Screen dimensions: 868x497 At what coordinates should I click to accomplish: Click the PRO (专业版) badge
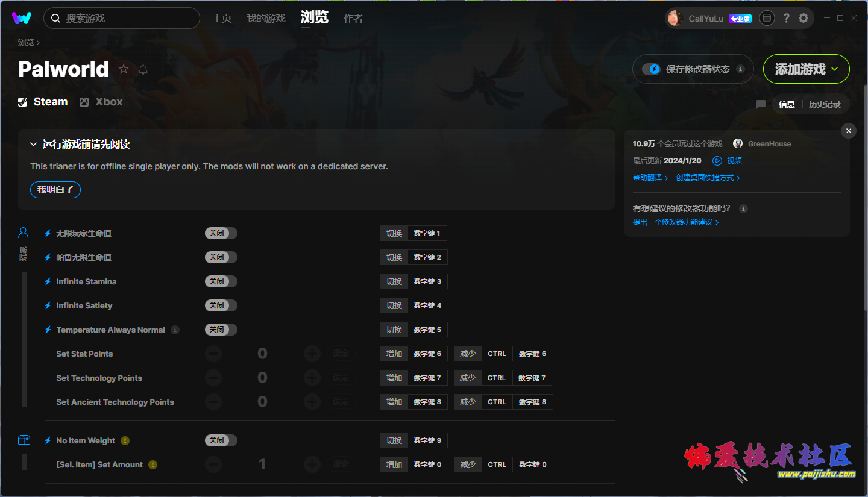pyautogui.click(x=740, y=19)
